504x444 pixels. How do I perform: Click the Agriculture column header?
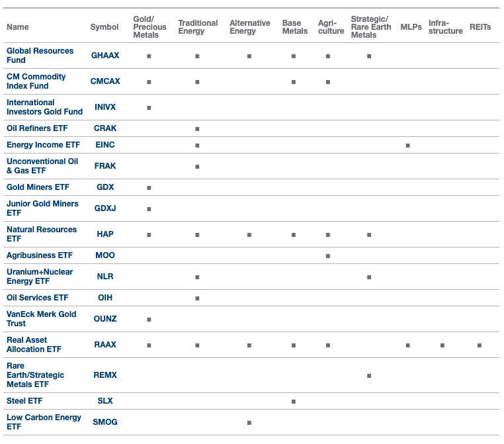pos(331,27)
